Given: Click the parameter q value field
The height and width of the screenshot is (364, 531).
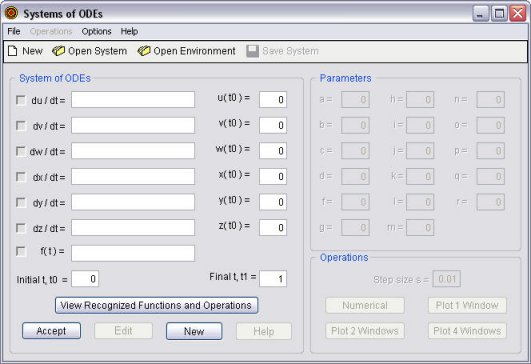Looking at the screenshot, I should coord(491,176).
